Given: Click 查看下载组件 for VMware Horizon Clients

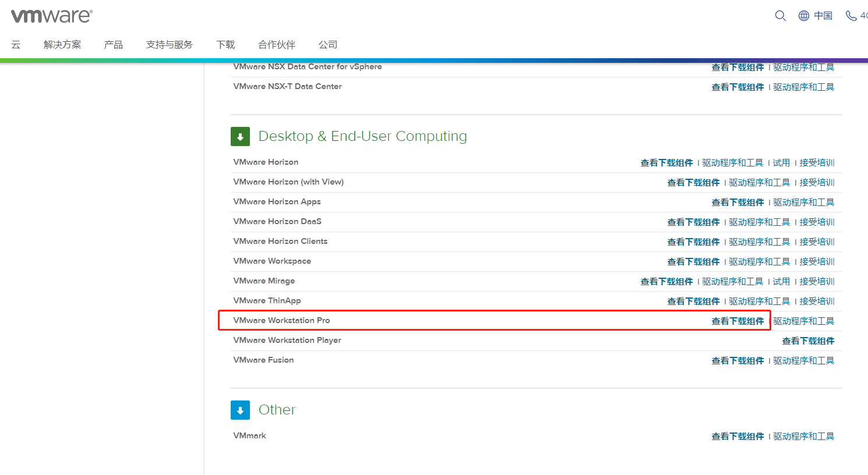Looking at the screenshot, I should (x=693, y=242).
